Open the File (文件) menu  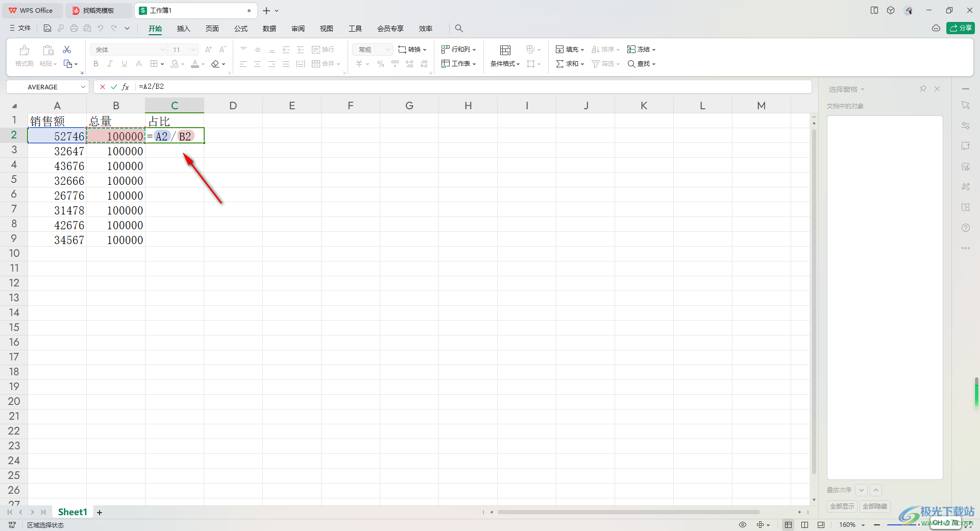20,28
